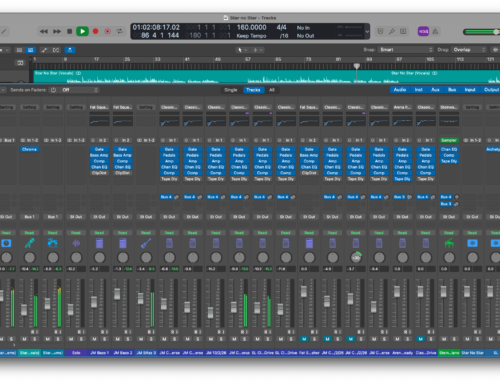Click the red Record button
The width and height of the screenshot is (500, 383).
pos(96,31)
